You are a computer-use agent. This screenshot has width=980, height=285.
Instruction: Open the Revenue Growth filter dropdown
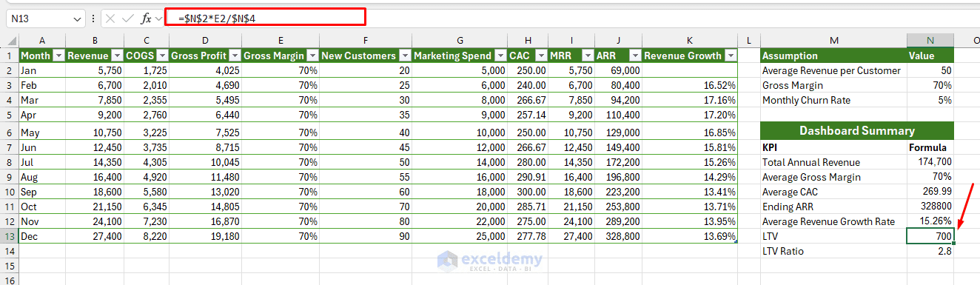731,56
